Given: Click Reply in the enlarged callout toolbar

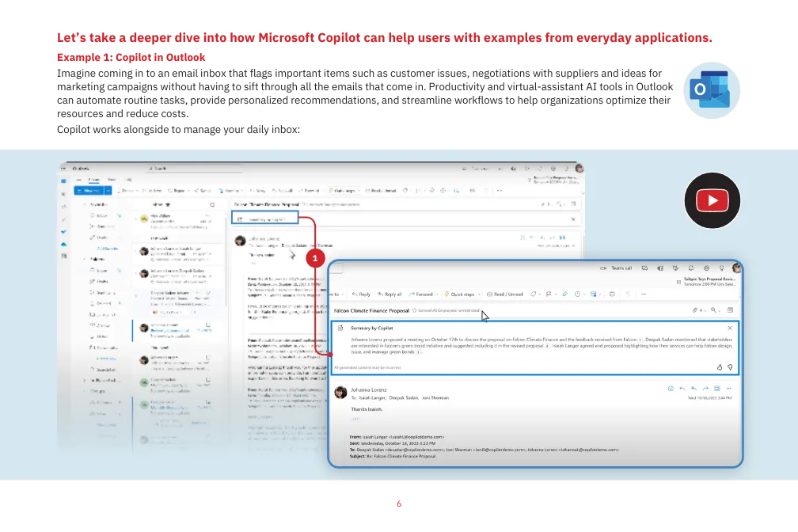Looking at the screenshot, I should pos(361,294).
